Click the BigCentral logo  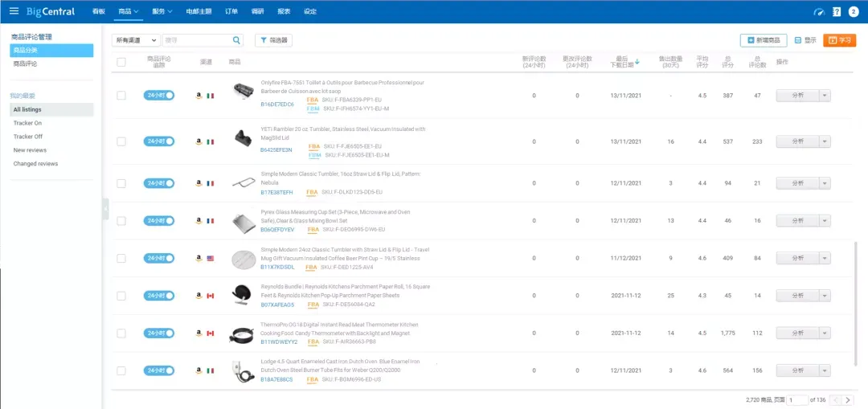point(51,11)
